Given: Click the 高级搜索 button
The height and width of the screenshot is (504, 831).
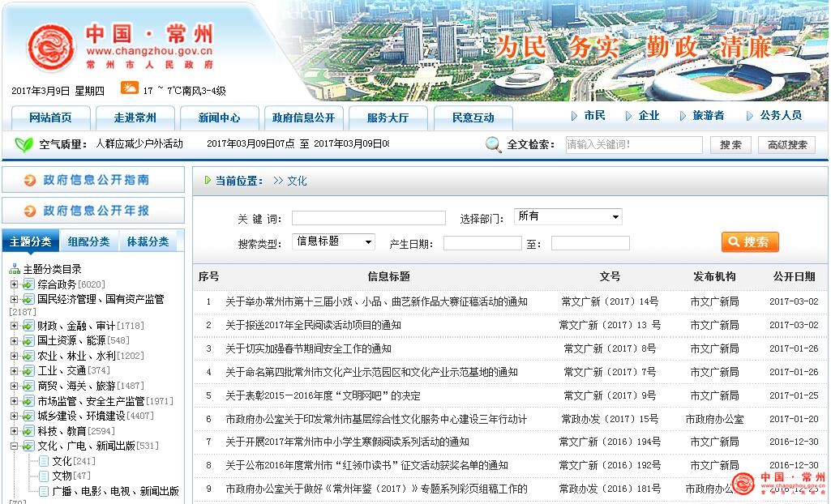Looking at the screenshot, I should [786, 145].
